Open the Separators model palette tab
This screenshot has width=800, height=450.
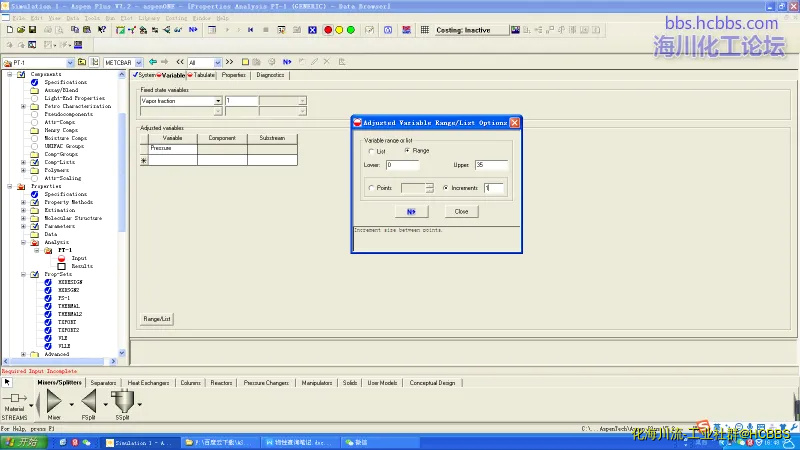tap(103, 383)
